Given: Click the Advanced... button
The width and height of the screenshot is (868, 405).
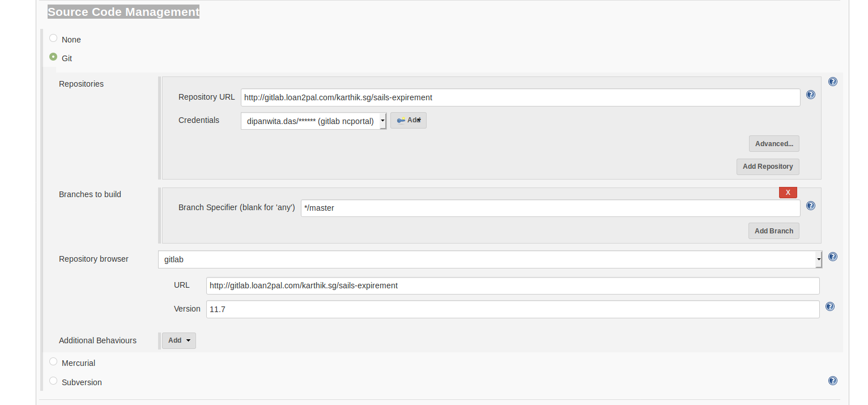Looking at the screenshot, I should click(x=773, y=144).
